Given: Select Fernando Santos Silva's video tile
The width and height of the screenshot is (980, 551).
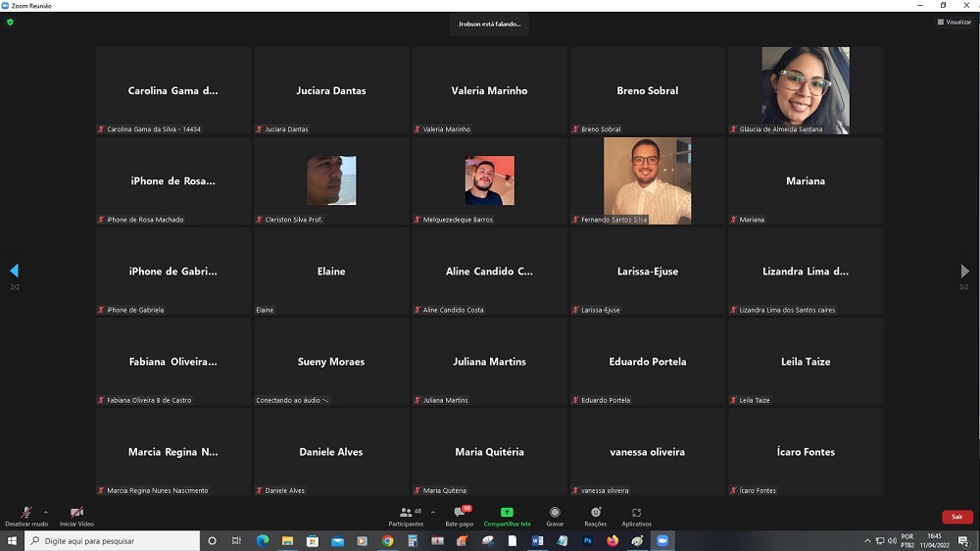Looking at the screenshot, I should 647,179.
